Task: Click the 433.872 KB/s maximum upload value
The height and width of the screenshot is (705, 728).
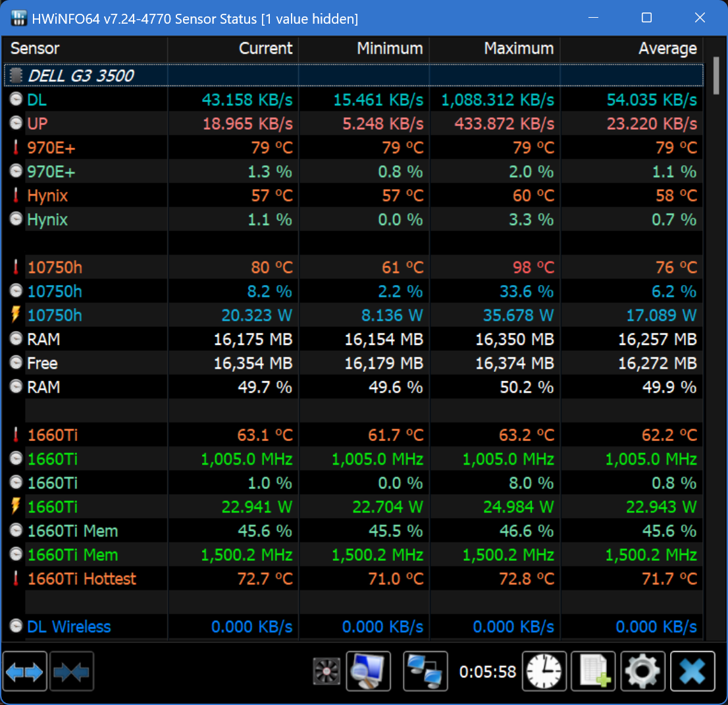Action: pyautogui.click(x=504, y=124)
